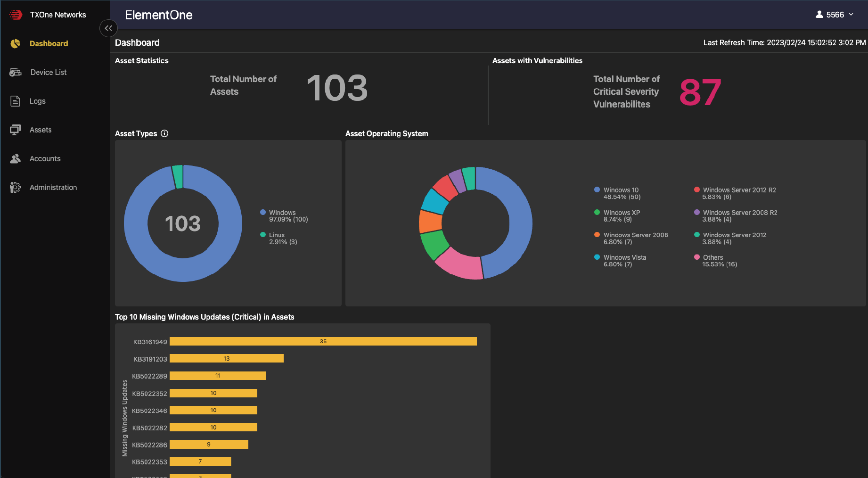Toggle Windows Vista legend entry
The width and height of the screenshot is (868, 478).
tap(620, 261)
